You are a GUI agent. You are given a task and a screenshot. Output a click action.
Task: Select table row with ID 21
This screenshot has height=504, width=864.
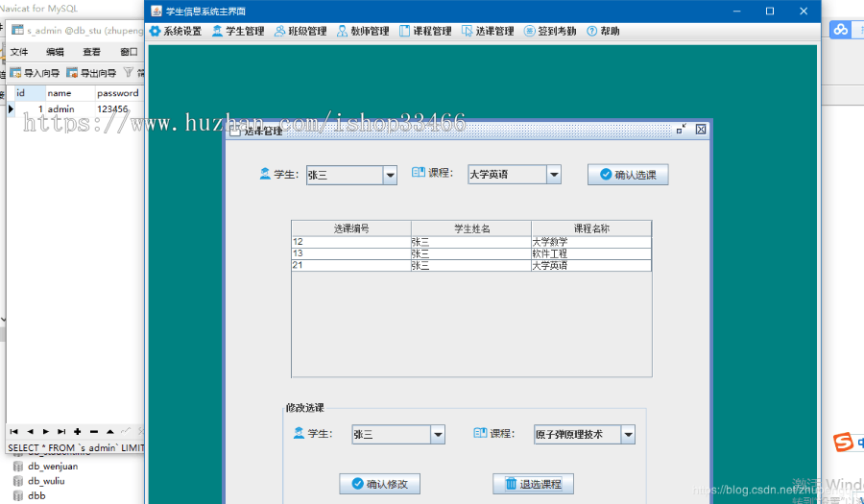click(471, 265)
